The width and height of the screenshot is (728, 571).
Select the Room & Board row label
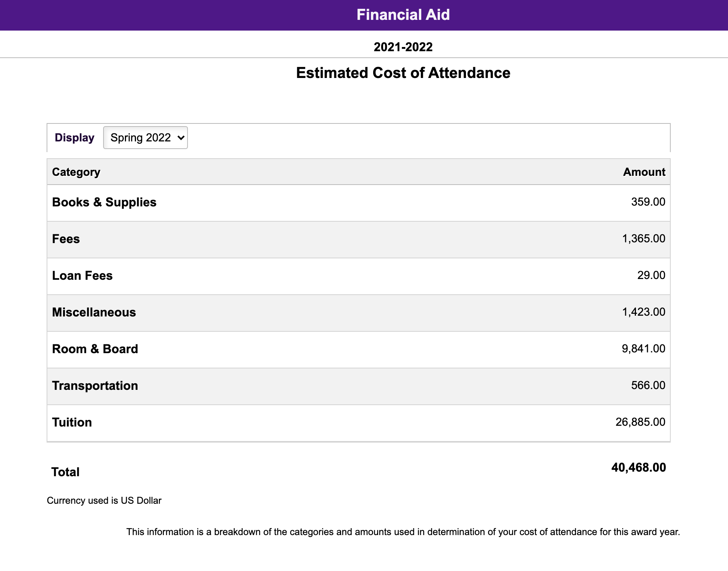[95, 349]
